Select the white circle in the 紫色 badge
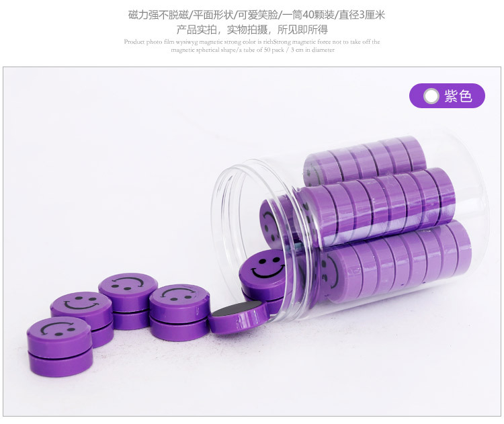 (431, 96)
